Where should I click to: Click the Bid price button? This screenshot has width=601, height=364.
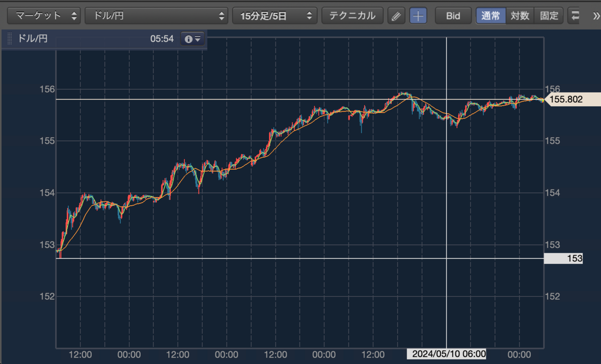tap(453, 16)
